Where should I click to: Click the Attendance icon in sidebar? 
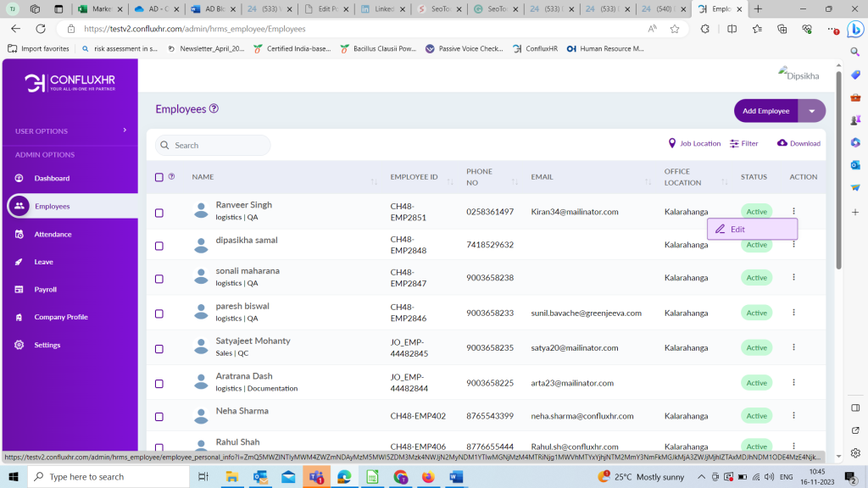(x=19, y=234)
